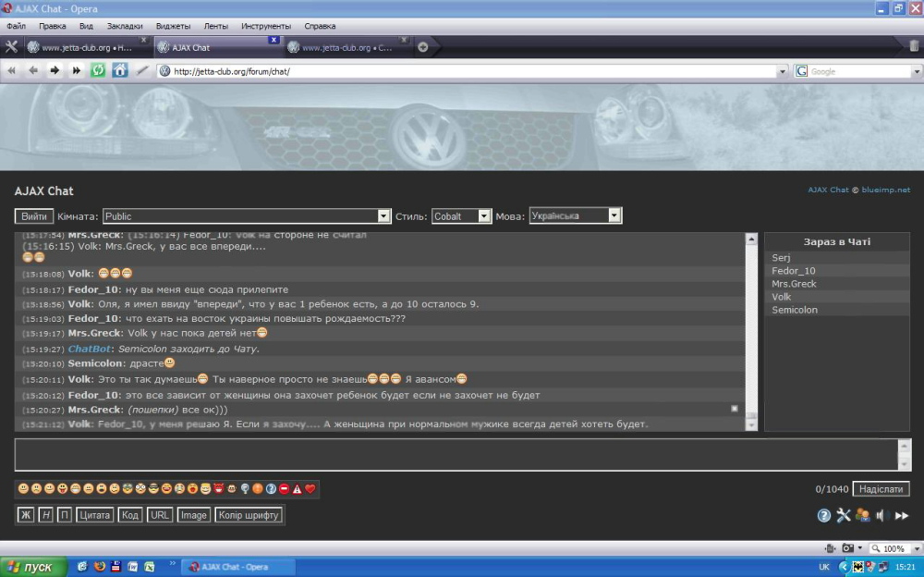Switch to the first jetta-club.org tab

pyautogui.click(x=83, y=47)
